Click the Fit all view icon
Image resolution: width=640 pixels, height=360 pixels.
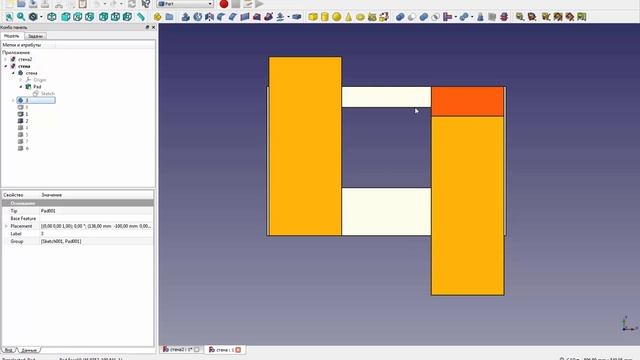click(x=9, y=17)
